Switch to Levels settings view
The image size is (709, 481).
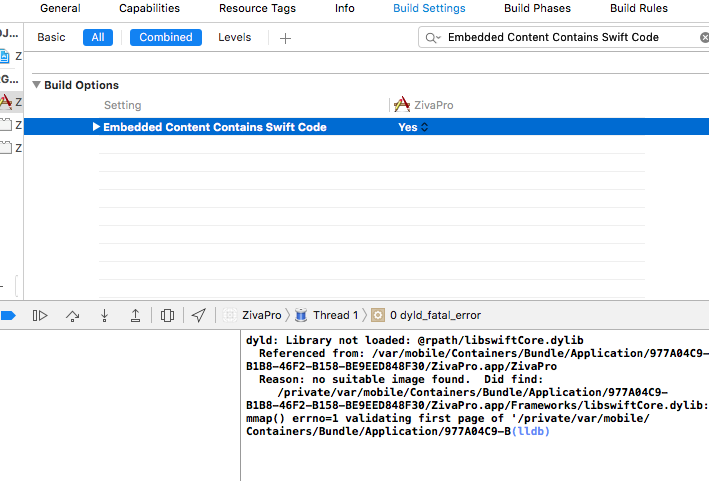point(234,38)
